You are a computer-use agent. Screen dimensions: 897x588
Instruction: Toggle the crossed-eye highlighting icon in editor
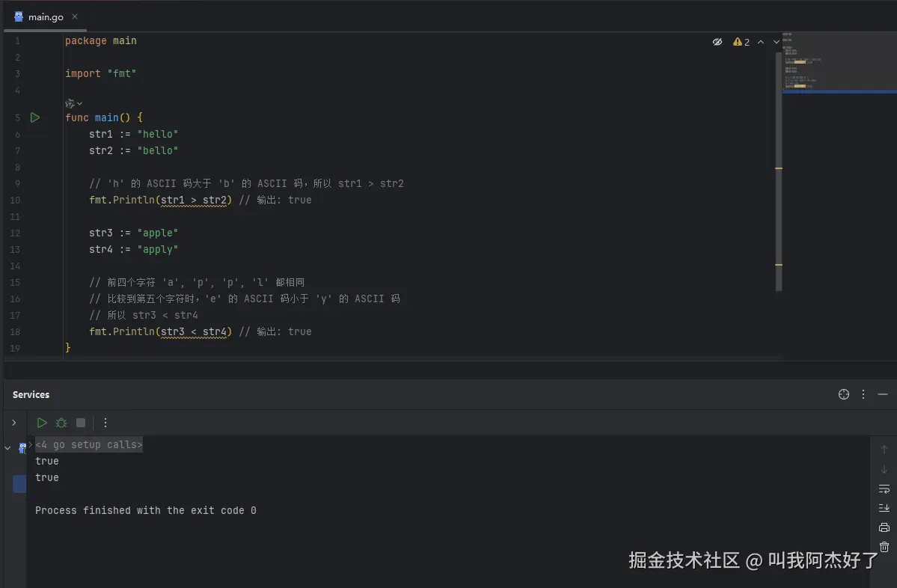click(x=717, y=42)
